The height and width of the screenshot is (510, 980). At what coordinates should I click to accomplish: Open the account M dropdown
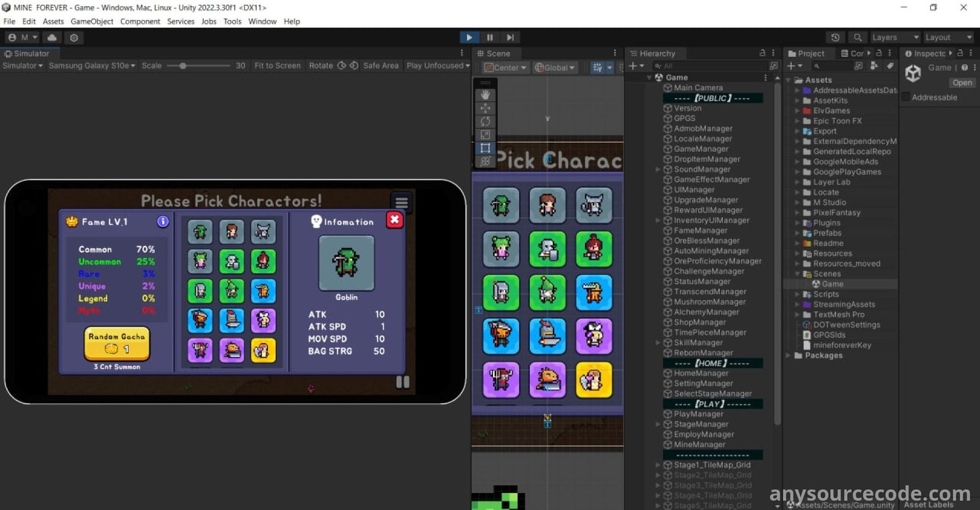pyautogui.click(x=23, y=37)
